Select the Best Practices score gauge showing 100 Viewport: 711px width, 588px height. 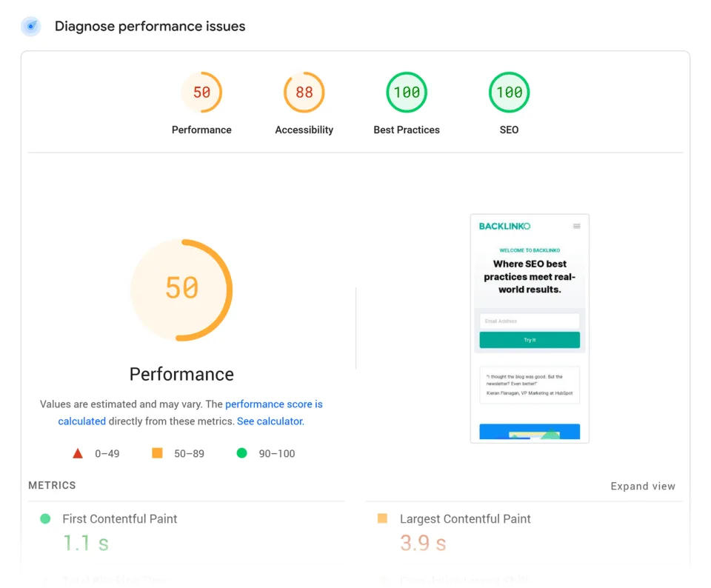407,92
